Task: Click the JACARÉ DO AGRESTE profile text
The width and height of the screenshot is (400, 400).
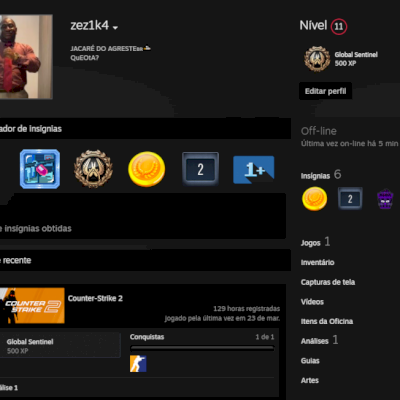Action: point(110,48)
